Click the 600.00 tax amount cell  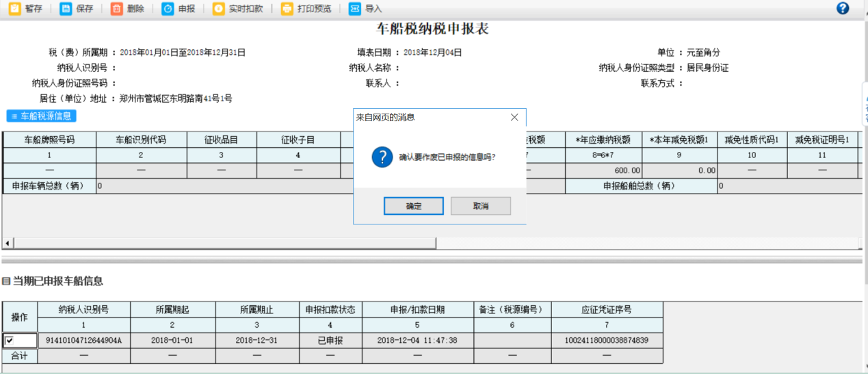pyautogui.click(x=603, y=170)
